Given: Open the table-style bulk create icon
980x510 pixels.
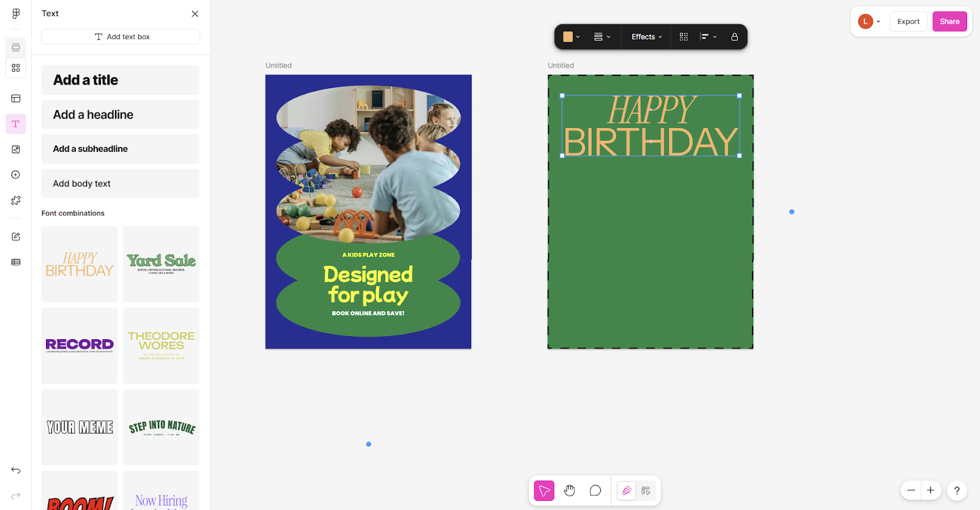Looking at the screenshot, I should pyautogui.click(x=16, y=262).
